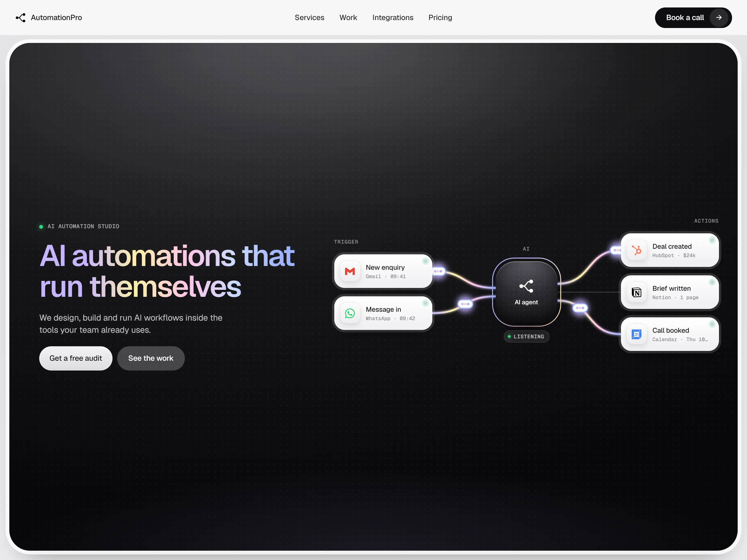
Task: Click the connector pill on Call booked line
Action: coord(580,308)
